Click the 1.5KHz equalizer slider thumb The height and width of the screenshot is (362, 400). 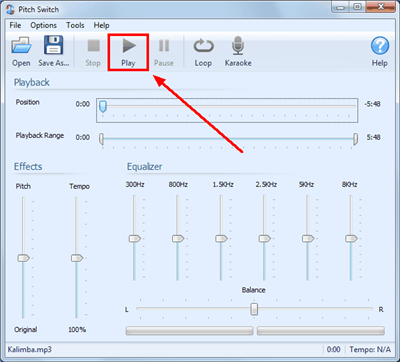coord(221,239)
